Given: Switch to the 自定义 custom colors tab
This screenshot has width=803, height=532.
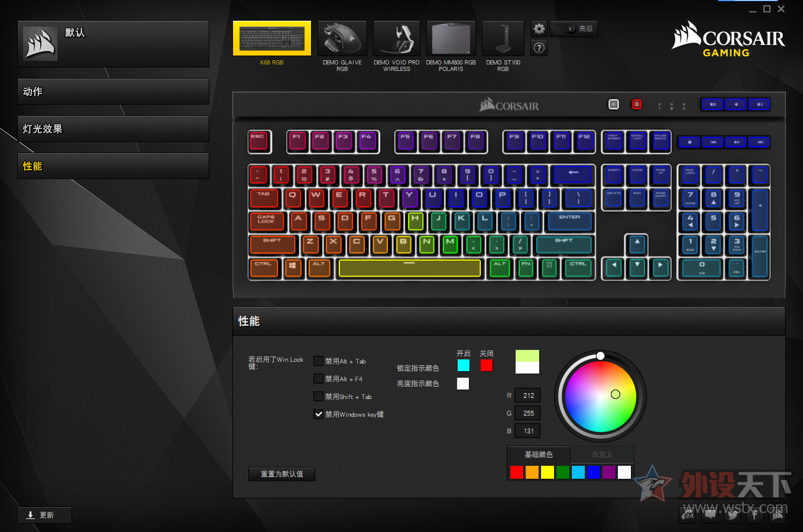Looking at the screenshot, I should click(x=603, y=455).
